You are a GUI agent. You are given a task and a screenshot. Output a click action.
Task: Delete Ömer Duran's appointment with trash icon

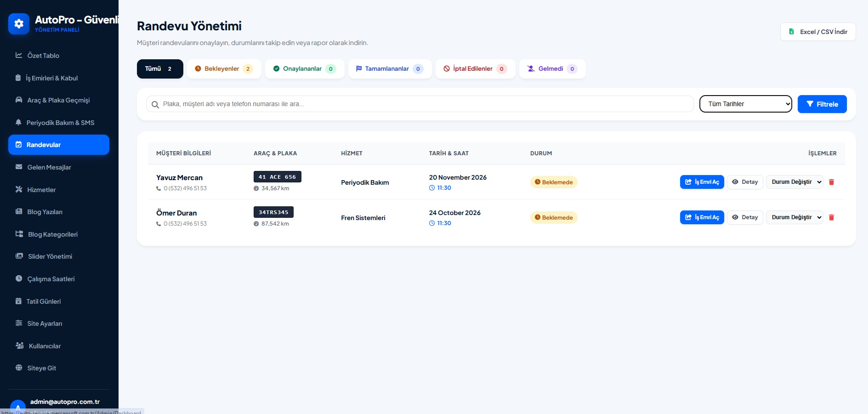point(831,217)
